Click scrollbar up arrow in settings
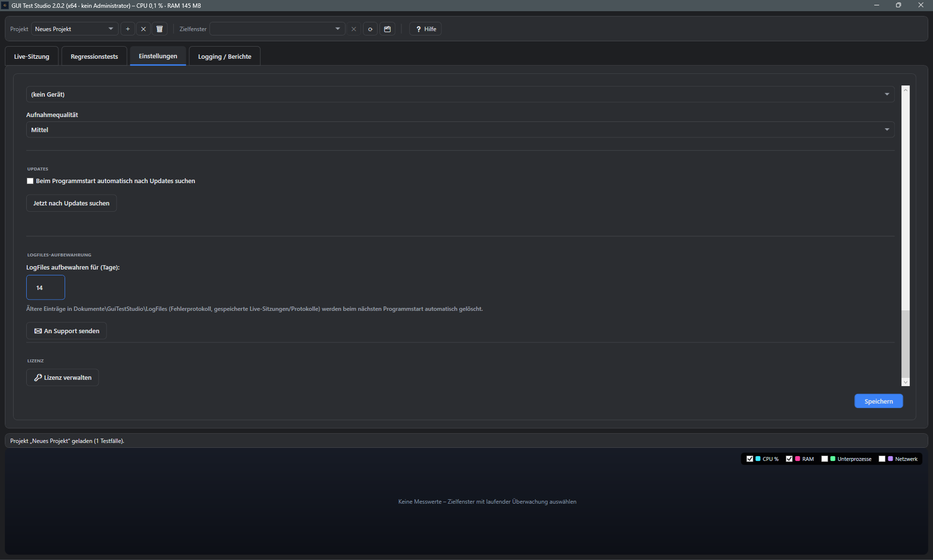Viewport: 933px width, 560px height. pos(905,90)
